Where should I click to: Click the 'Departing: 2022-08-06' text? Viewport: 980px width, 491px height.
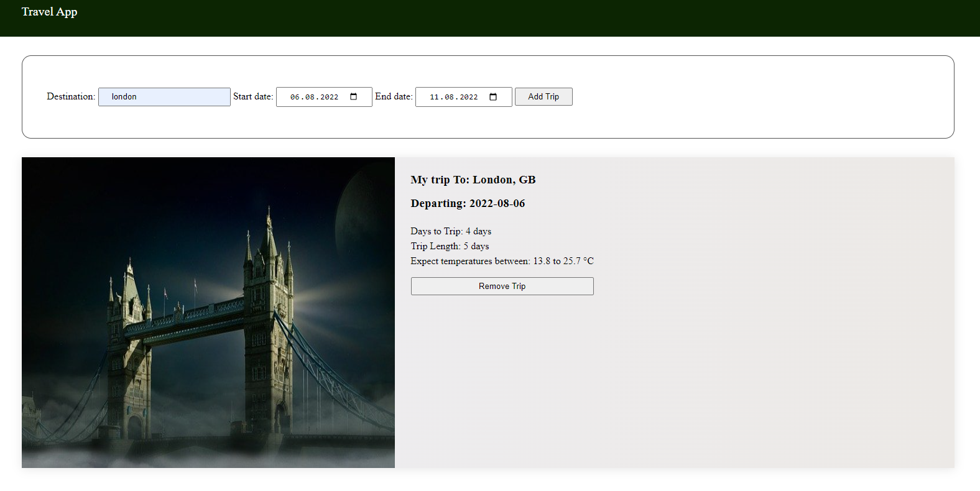click(468, 203)
